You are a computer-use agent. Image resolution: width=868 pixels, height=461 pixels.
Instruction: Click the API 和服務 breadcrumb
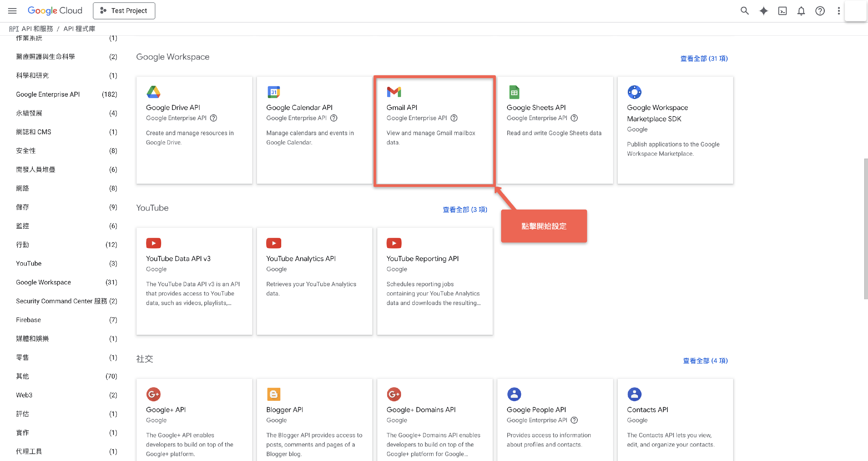pos(37,29)
